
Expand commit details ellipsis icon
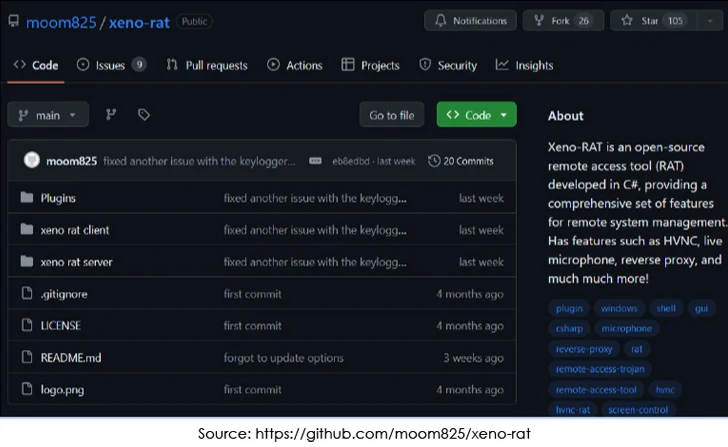point(315,161)
